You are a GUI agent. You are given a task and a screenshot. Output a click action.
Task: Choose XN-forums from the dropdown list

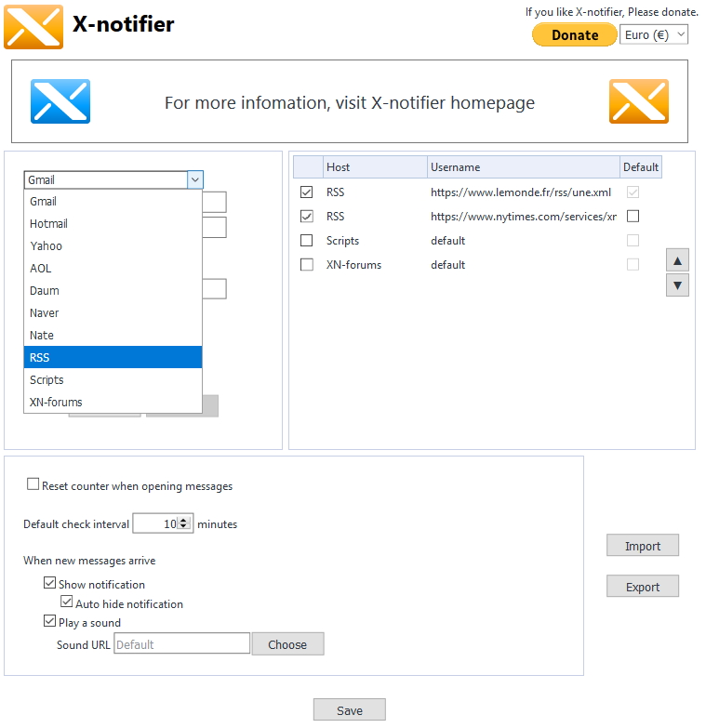coord(113,402)
